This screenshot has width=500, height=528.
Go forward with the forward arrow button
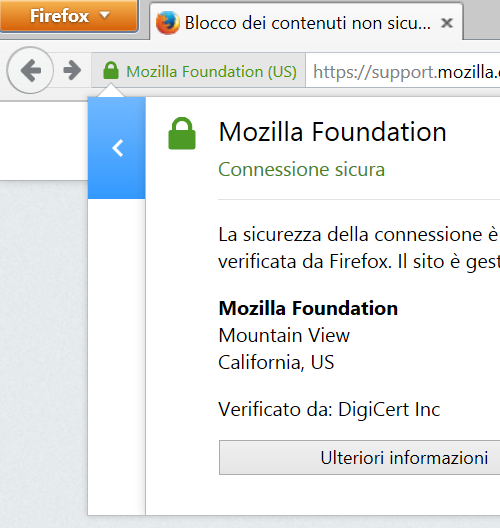click(72, 70)
